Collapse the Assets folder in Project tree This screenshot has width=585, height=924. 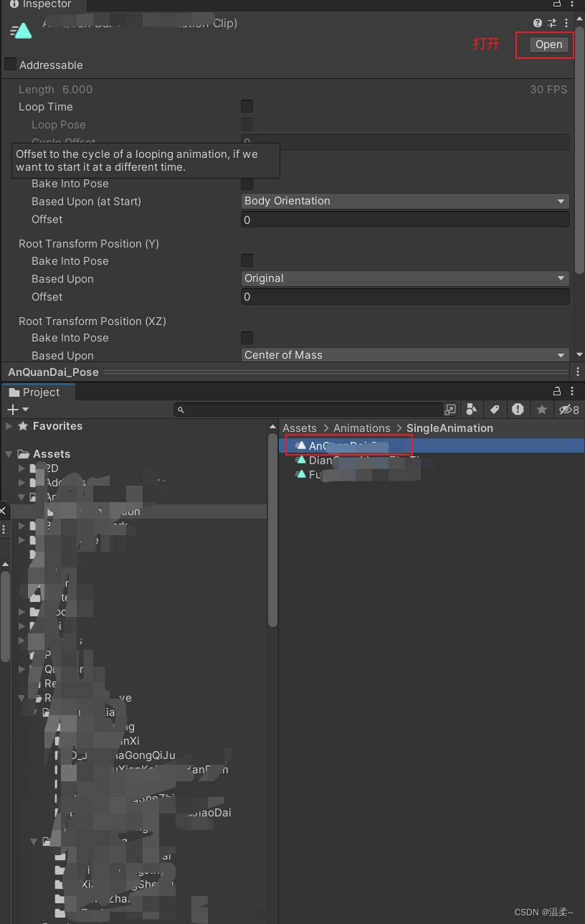click(7, 453)
